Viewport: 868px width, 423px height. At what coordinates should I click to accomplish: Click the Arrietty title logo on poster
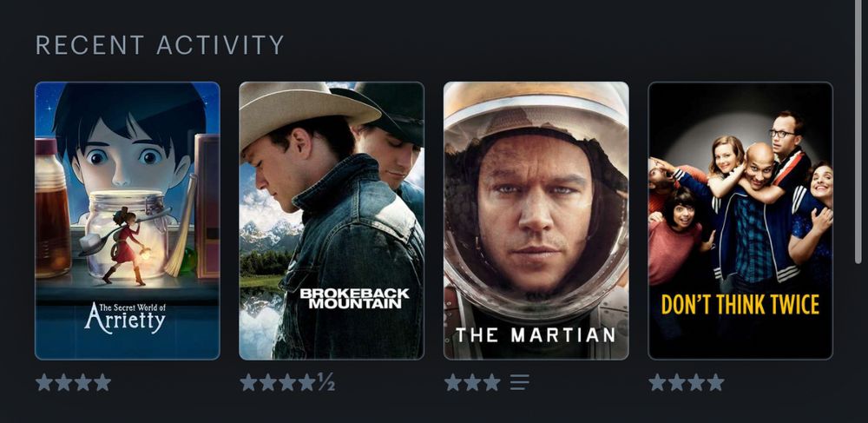pyautogui.click(x=124, y=317)
